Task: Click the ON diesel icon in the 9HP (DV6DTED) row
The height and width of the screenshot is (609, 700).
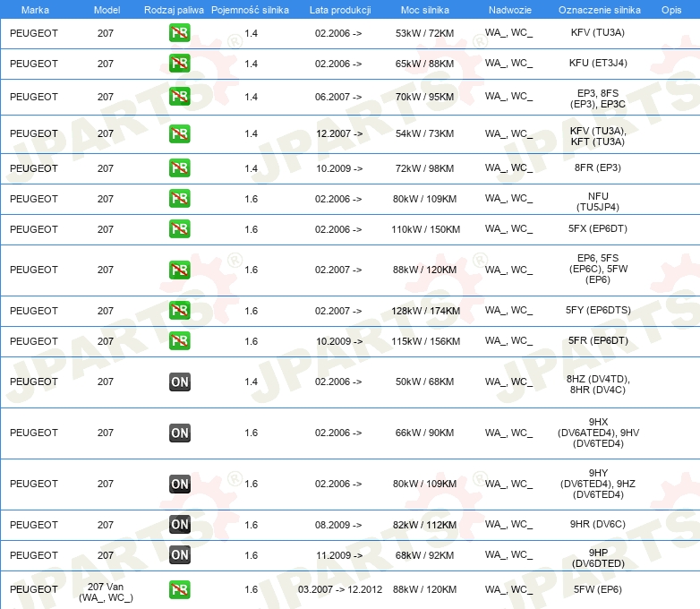Action: click(x=179, y=555)
